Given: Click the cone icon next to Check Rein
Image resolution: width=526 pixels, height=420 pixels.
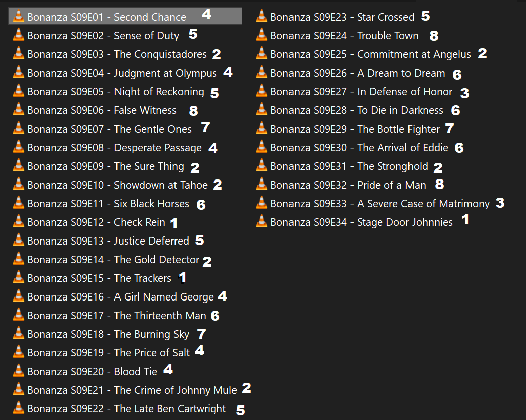Looking at the screenshot, I should 19,221.
